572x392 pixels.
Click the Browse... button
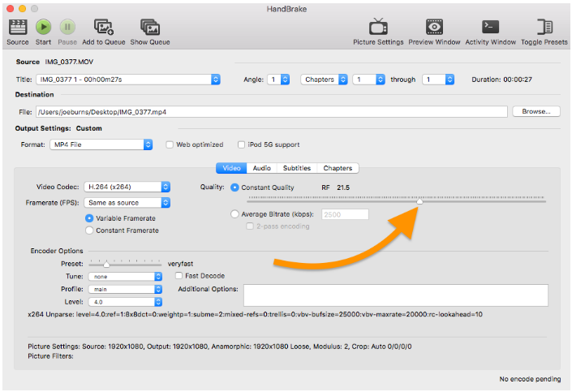(x=535, y=111)
